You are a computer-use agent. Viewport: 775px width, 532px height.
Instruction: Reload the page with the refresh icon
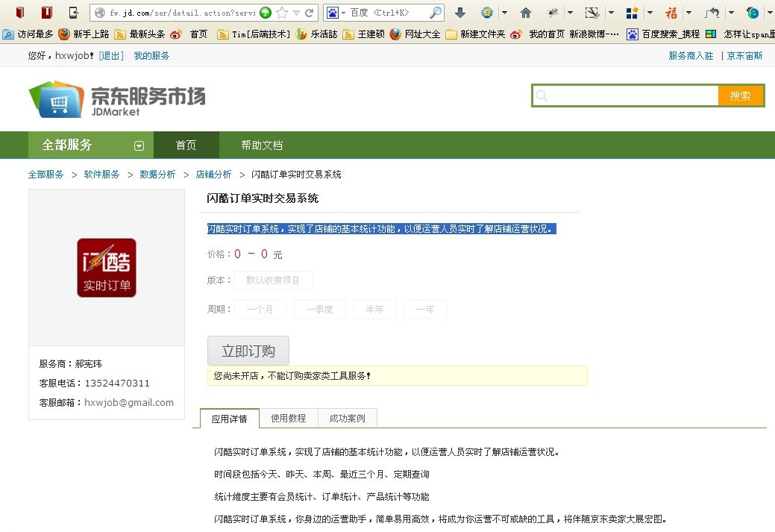point(310,13)
